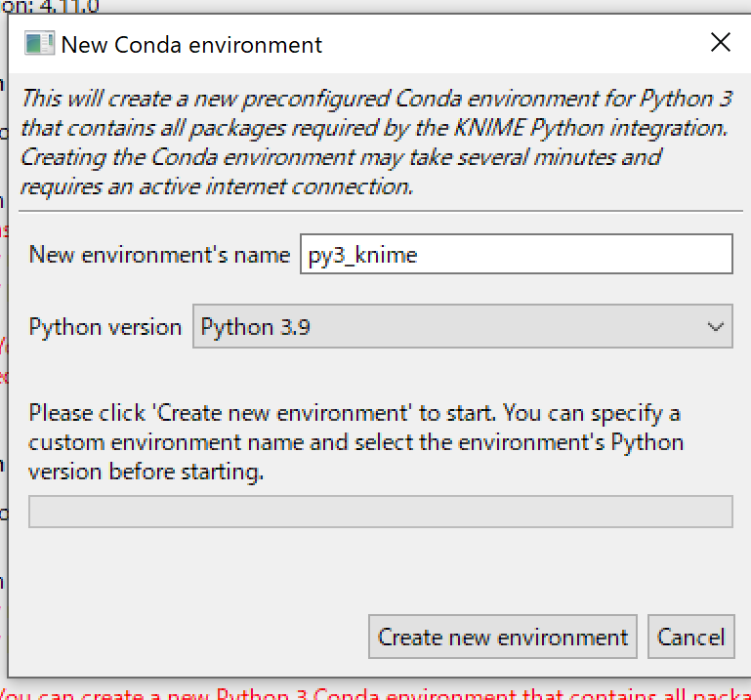Click the instruction text 'Please click Create new environment'
The image size is (751, 700).
(355, 442)
